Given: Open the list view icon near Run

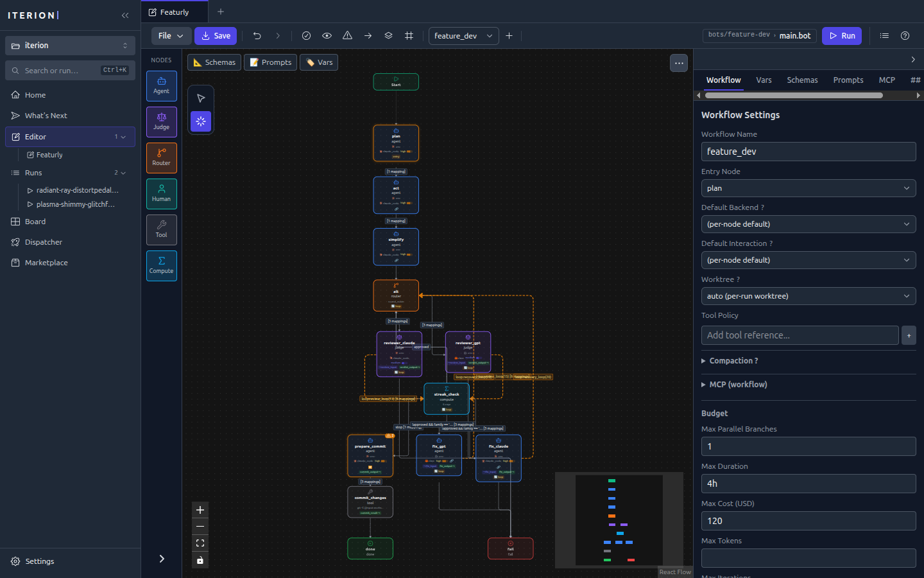Looking at the screenshot, I should point(885,36).
